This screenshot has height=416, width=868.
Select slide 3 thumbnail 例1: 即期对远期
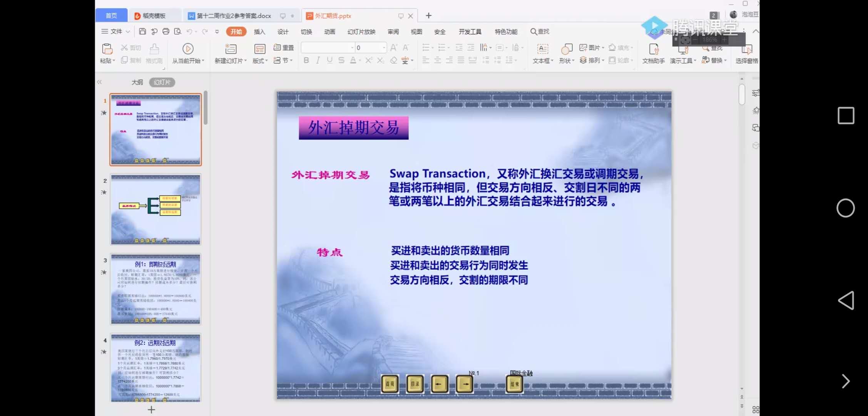tap(156, 289)
